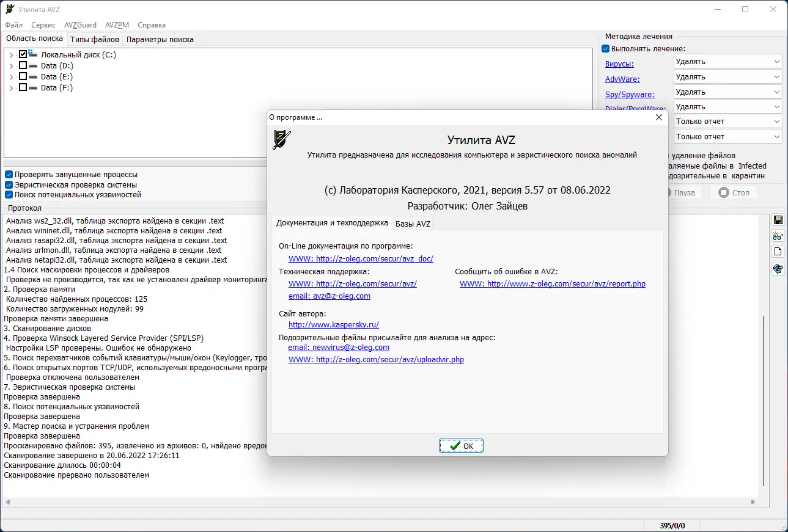Switch to the Базы AVZ tab
This screenshot has width=788, height=532.
tap(413, 224)
